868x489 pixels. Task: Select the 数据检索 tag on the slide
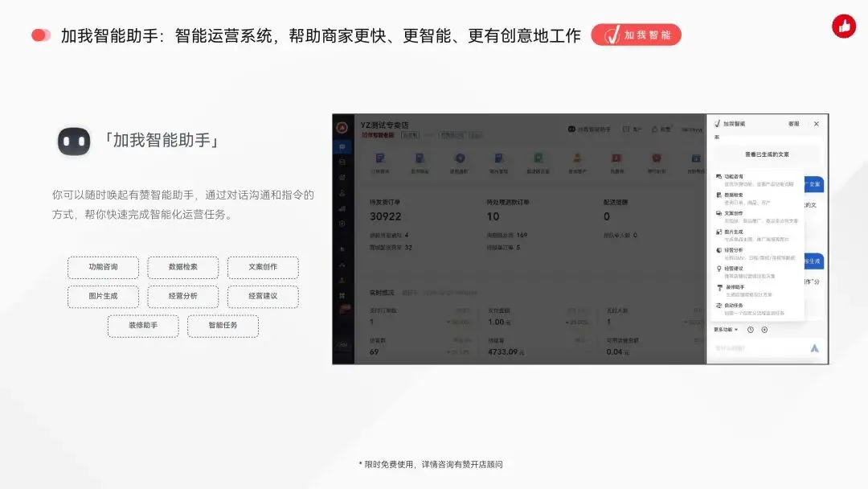click(x=183, y=267)
